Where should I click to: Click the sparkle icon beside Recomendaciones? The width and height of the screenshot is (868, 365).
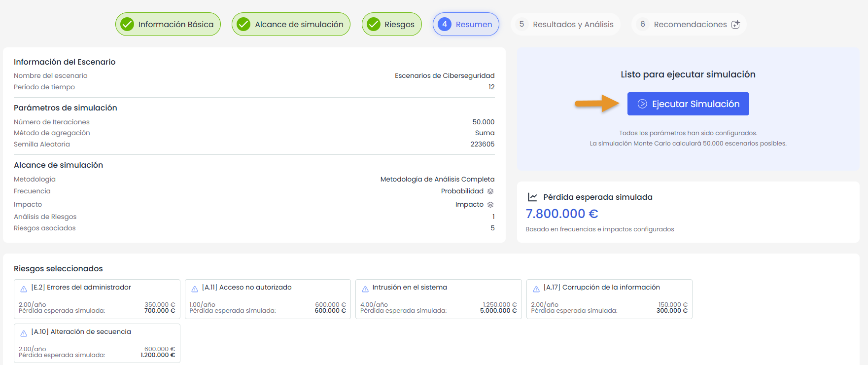click(x=735, y=24)
